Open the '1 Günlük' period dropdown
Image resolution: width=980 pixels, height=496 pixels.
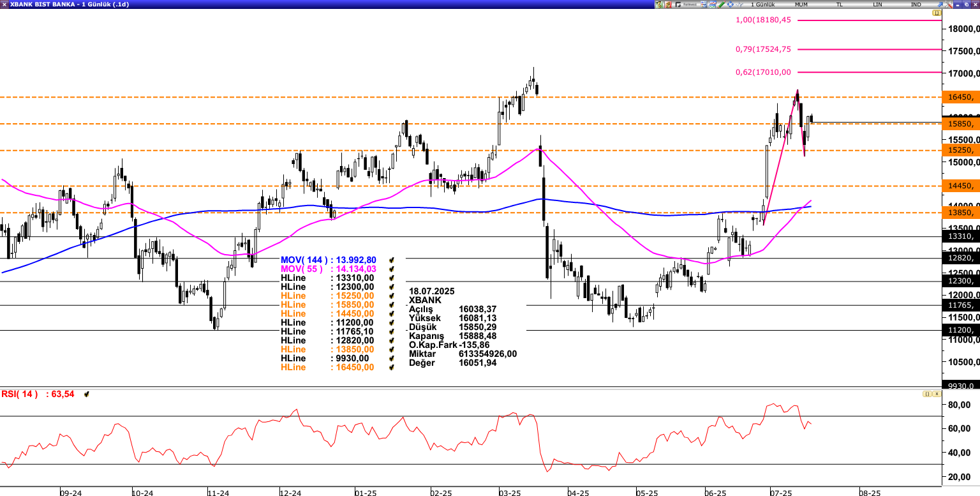(763, 4)
